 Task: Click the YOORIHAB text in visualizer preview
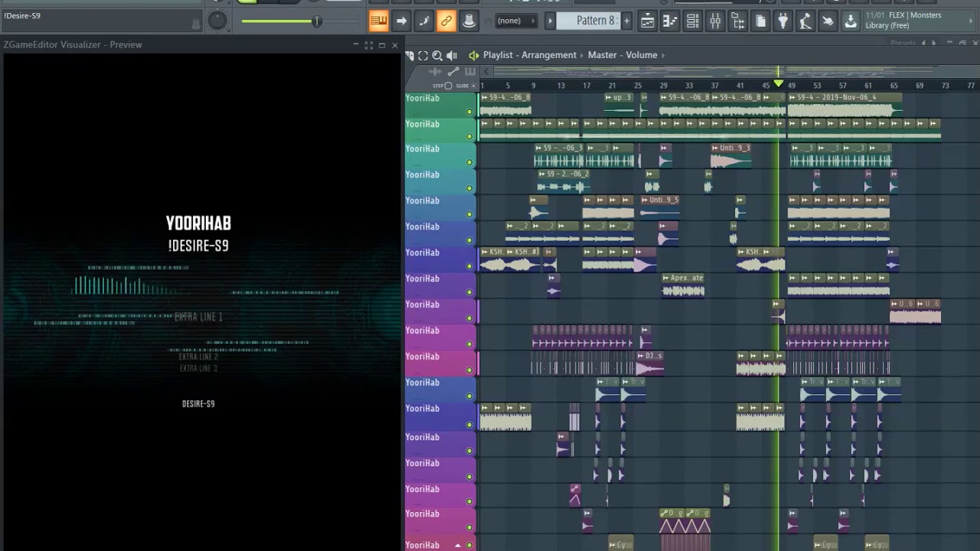point(198,223)
